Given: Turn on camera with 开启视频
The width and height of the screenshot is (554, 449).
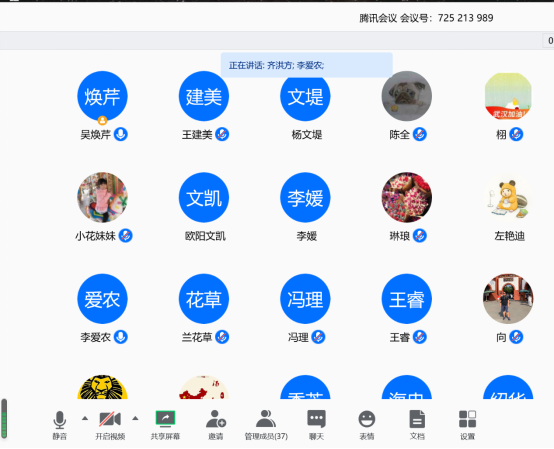Looking at the screenshot, I should (110, 425).
